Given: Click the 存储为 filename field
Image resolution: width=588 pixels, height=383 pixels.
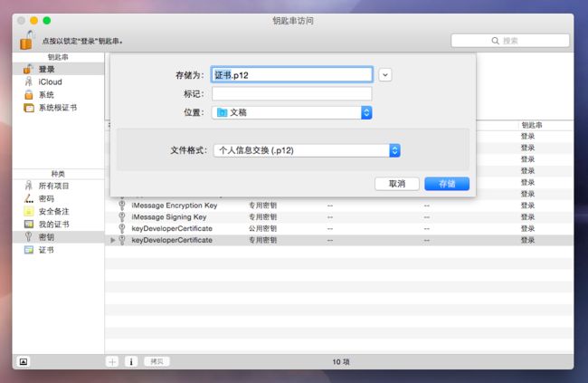Looking at the screenshot, I should point(292,75).
